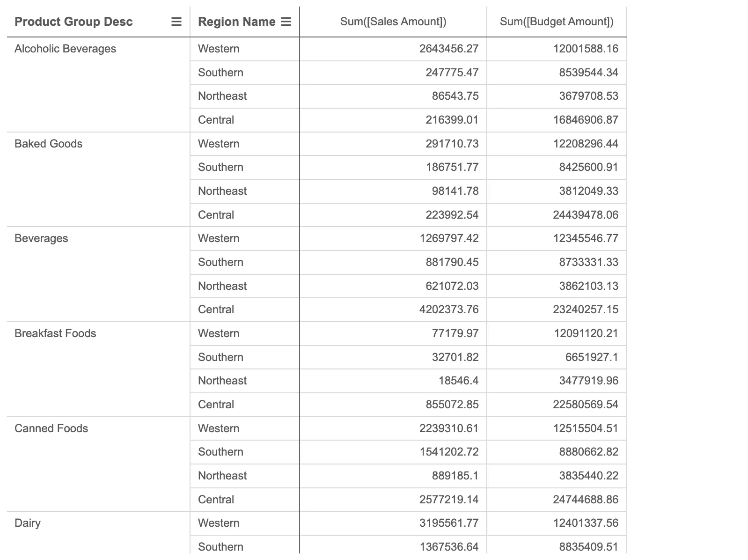
Task: Select the Alcoholic Beverages group row
Action: click(65, 49)
